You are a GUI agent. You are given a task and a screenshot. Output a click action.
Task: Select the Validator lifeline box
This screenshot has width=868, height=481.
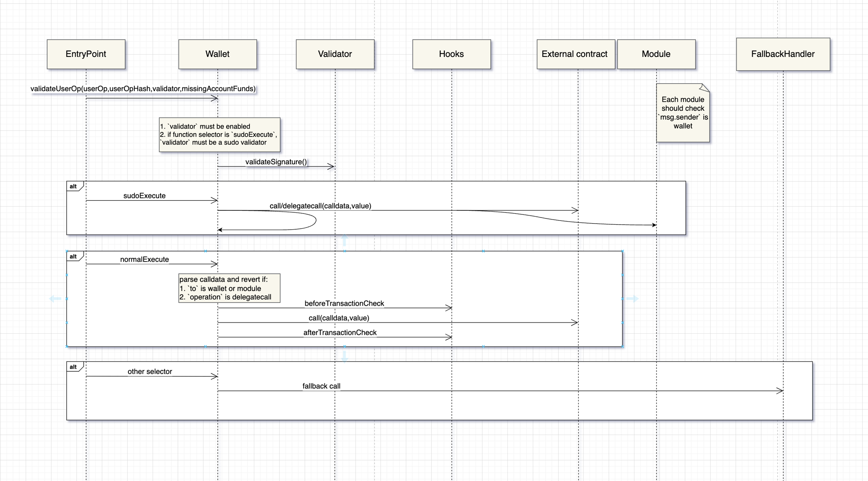click(335, 54)
